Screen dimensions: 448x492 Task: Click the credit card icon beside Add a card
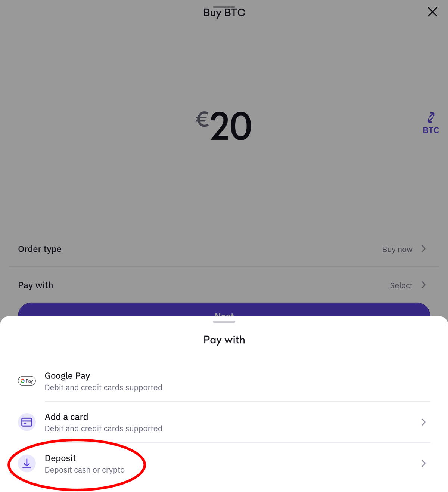27,422
